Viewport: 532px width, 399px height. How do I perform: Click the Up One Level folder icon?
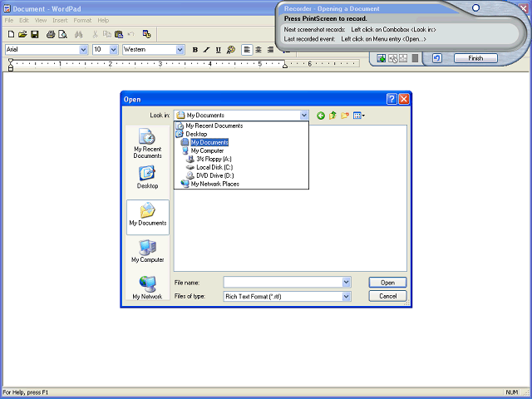click(x=332, y=116)
